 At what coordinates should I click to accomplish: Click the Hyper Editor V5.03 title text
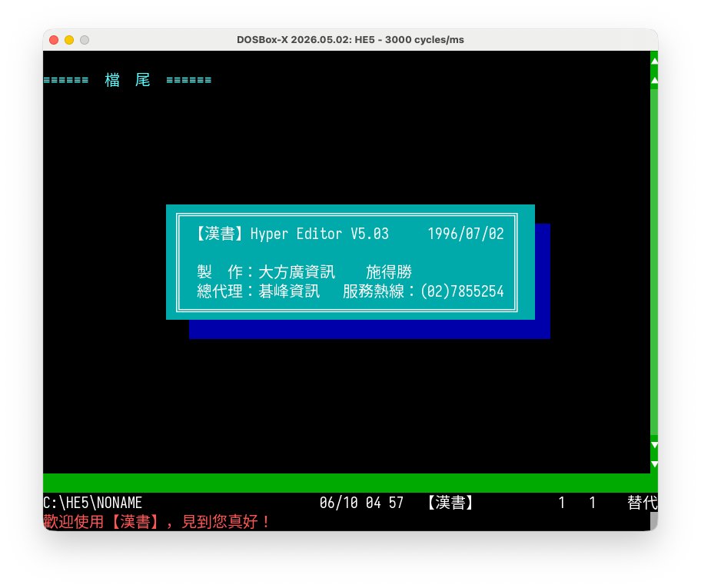coord(319,234)
